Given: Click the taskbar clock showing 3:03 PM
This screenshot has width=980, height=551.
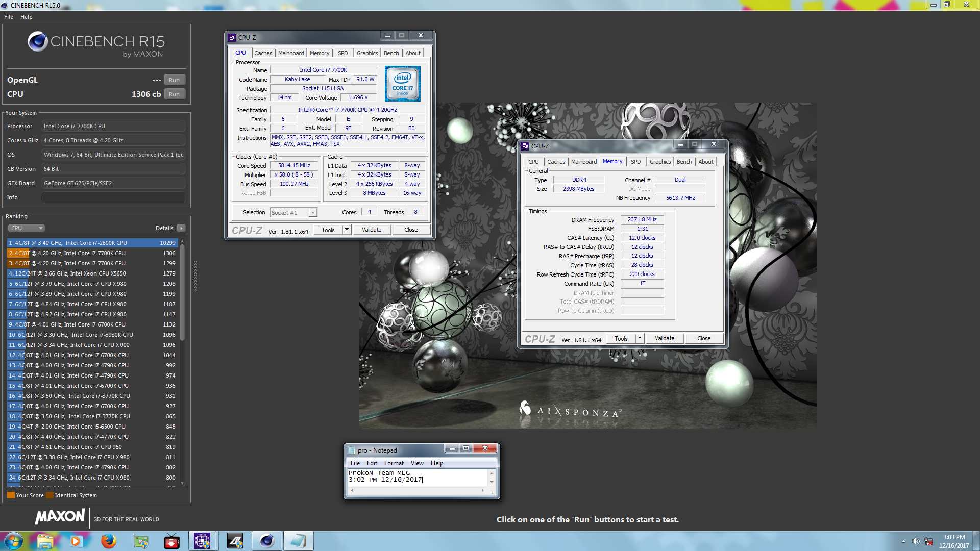Looking at the screenshot, I should pos(954,541).
